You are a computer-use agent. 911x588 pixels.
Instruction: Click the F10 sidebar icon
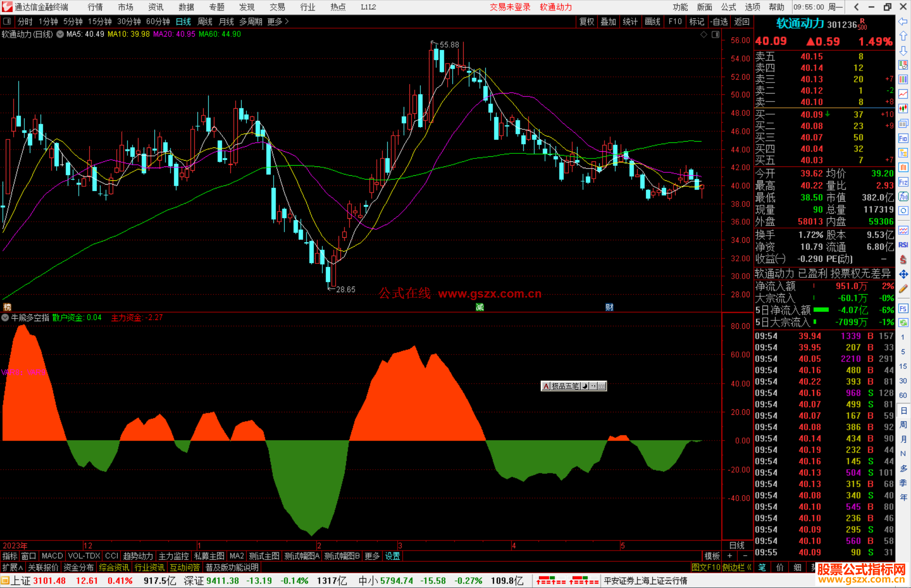pos(903,139)
